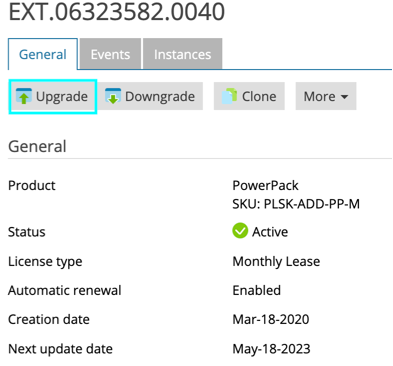Switch to the Events tab
The width and height of the screenshot is (393, 366).
pyautogui.click(x=110, y=54)
